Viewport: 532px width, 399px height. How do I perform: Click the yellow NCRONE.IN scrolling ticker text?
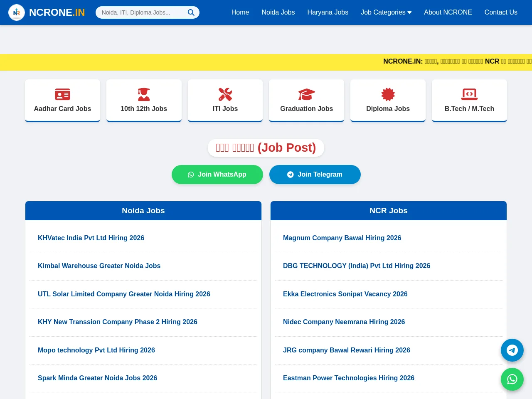click(x=457, y=62)
